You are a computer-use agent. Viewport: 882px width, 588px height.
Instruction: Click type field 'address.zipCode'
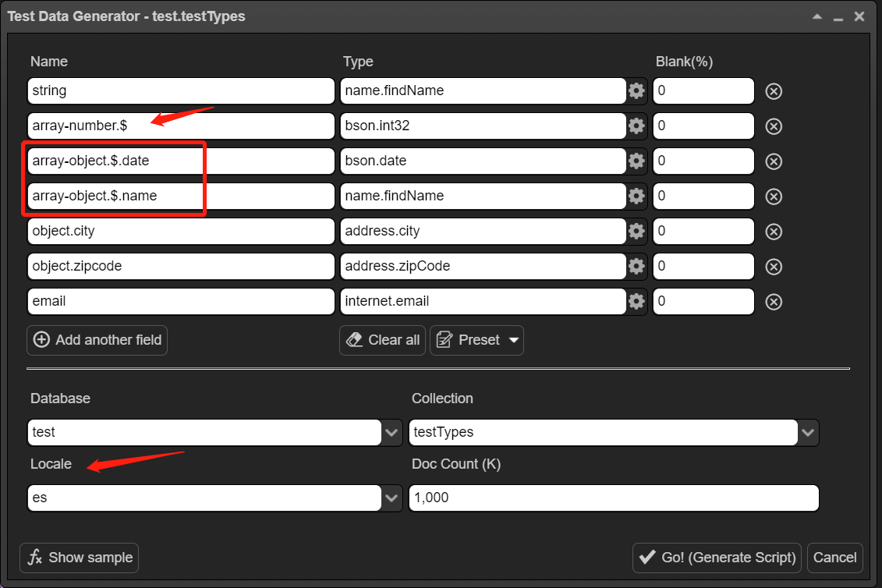484,266
